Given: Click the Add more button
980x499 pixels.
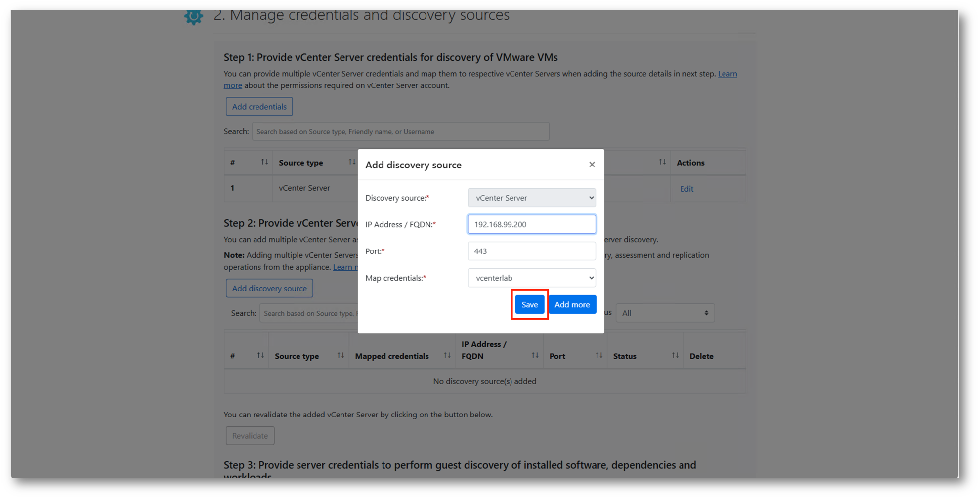Looking at the screenshot, I should tap(572, 304).
